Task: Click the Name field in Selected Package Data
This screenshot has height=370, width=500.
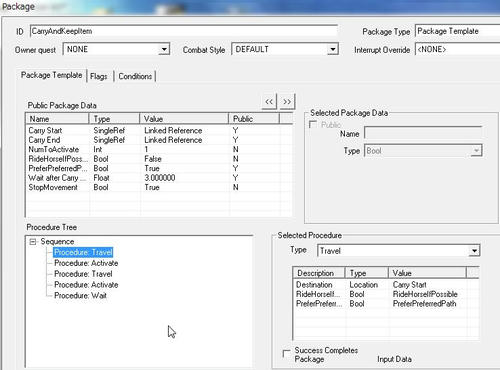Action: (423, 133)
